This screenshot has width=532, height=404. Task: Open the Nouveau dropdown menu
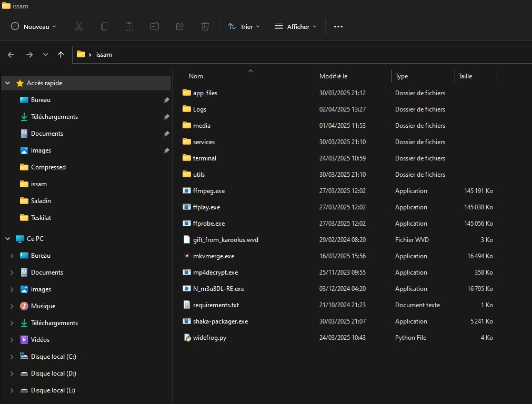pyautogui.click(x=34, y=26)
